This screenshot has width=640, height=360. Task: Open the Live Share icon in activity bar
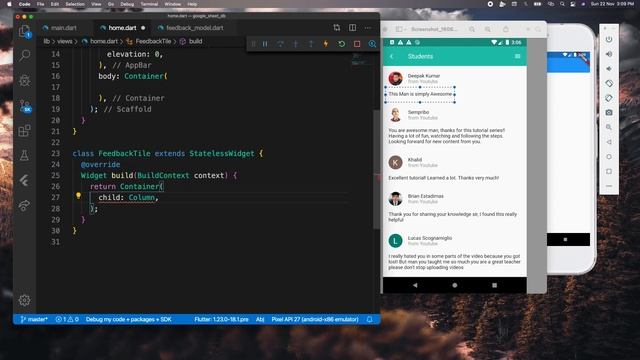pos(24,205)
